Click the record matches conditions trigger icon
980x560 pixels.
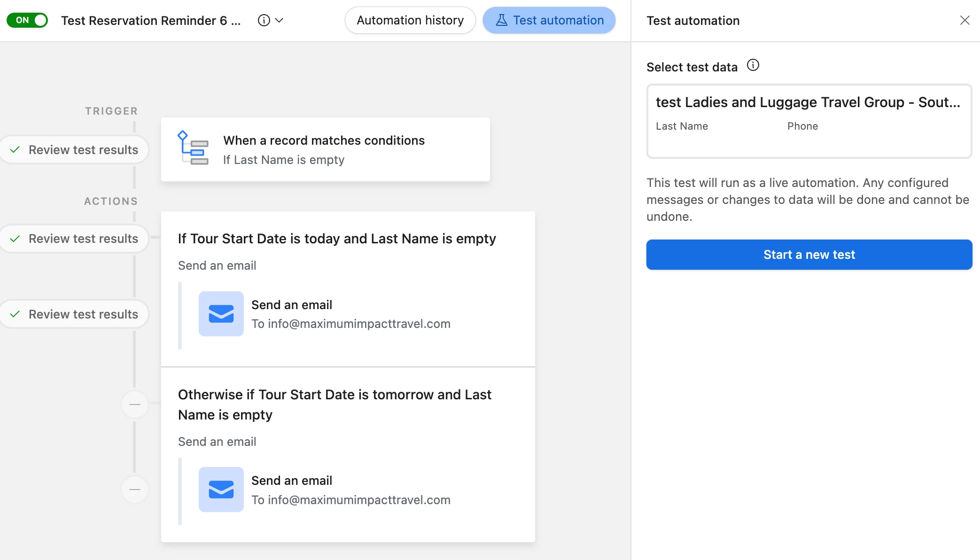(x=193, y=148)
